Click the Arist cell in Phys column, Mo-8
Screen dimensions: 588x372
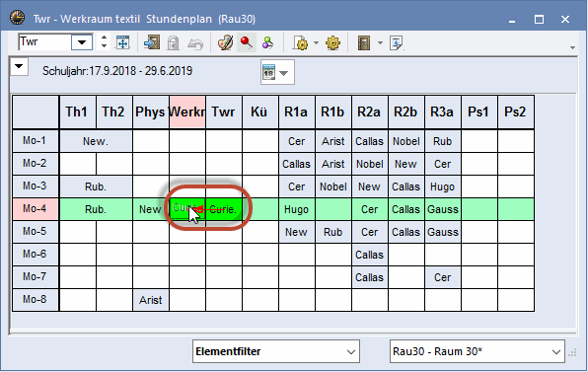coord(151,300)
